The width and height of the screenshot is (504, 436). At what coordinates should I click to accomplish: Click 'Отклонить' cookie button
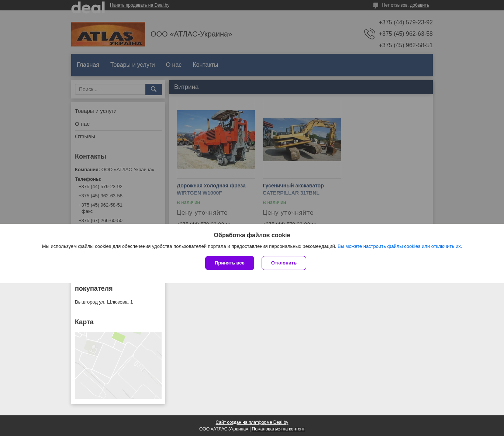(284, 263)
